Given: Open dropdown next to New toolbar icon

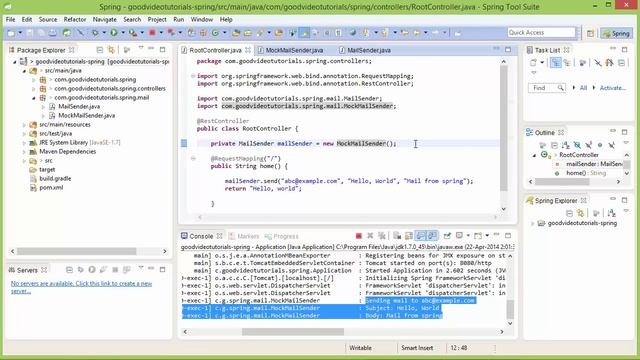Looking at the screenshot, I should (20, 33).
